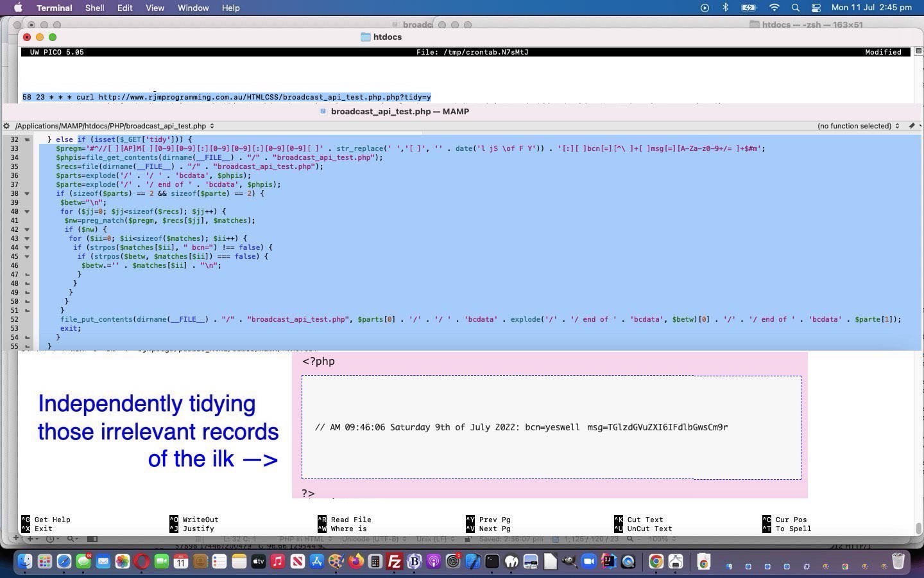
Task: Collapse the fold triangle at line 44
Action: [27, 247]
